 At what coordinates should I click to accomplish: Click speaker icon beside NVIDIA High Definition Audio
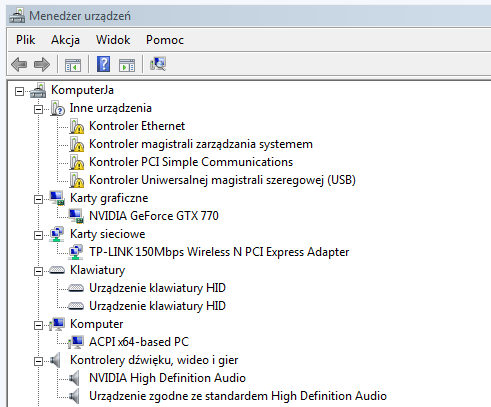pos(74,378)
